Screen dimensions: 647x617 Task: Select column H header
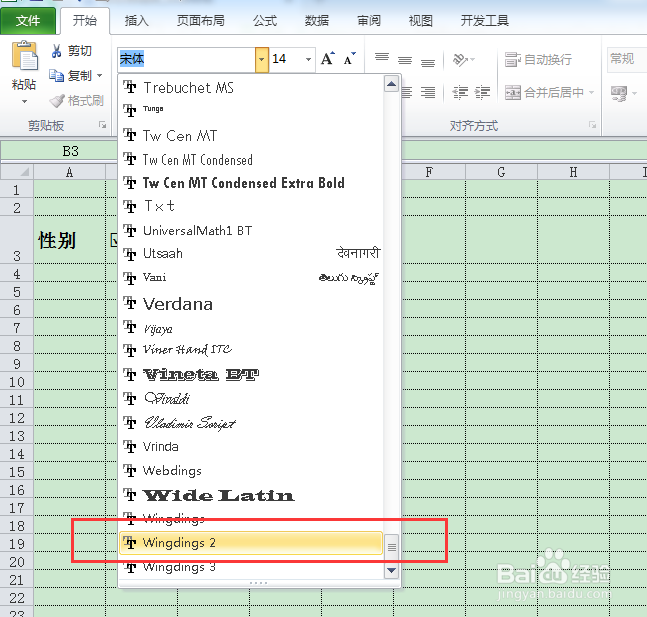tap(574, 172)
